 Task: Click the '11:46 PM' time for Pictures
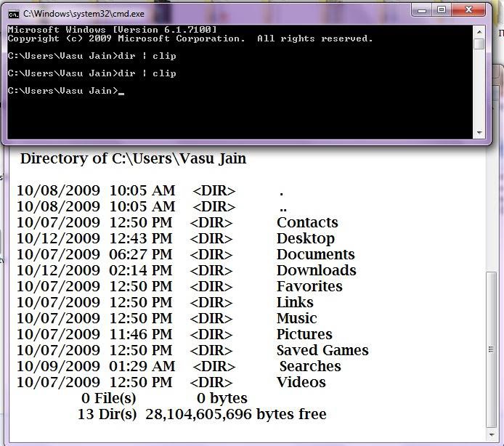[x=141, y=334]
